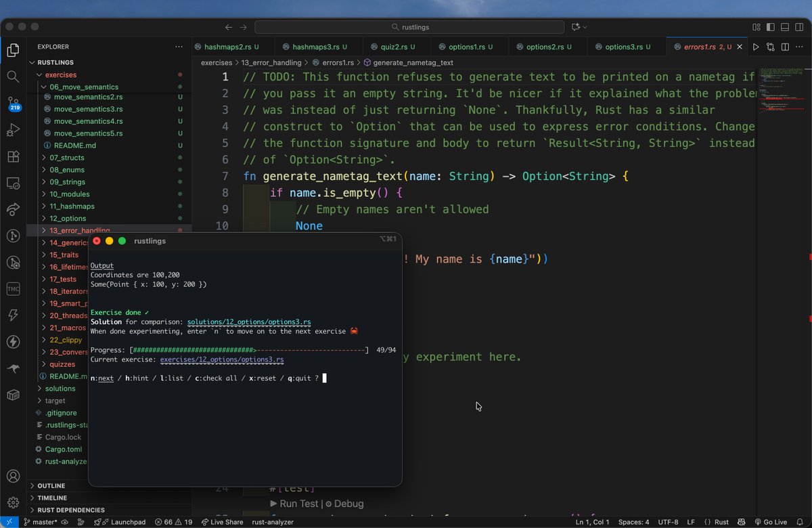Viewport: 812px width, 528px height.
Task: Expand the TIMELINE section
Action: (x=108, y=498)
